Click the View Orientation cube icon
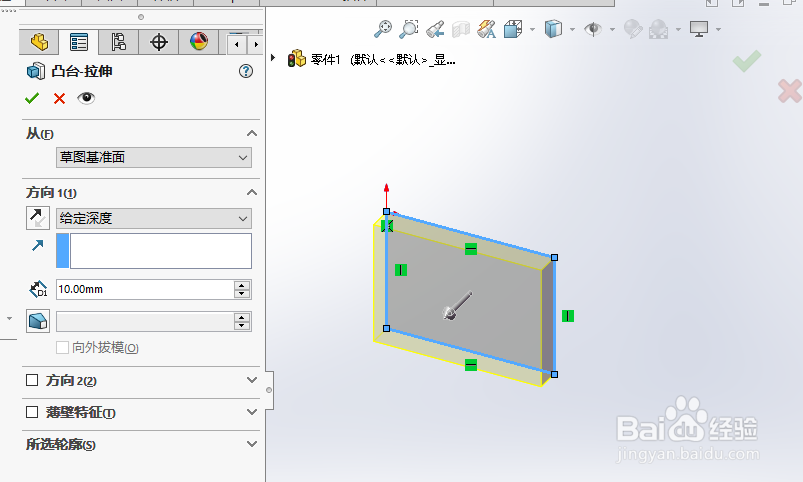803x482 pixels. pos(513,29)
